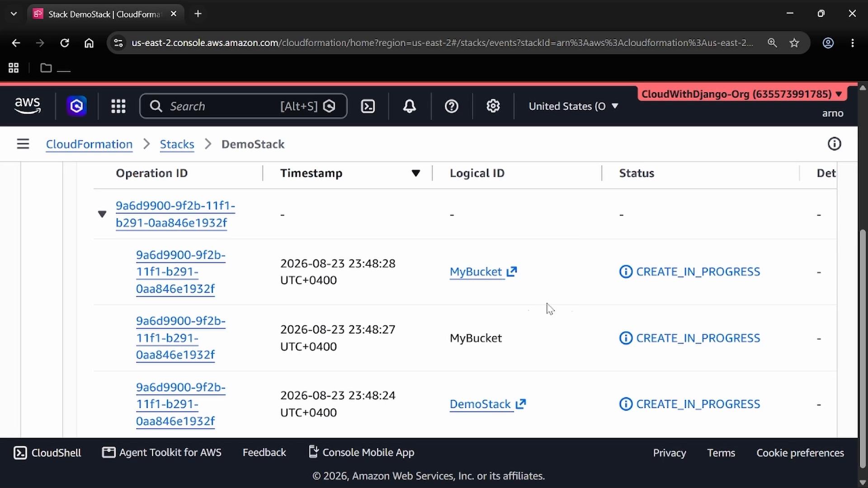
Task: Bookmark this page with the star
Action: [x=794, y=43]
